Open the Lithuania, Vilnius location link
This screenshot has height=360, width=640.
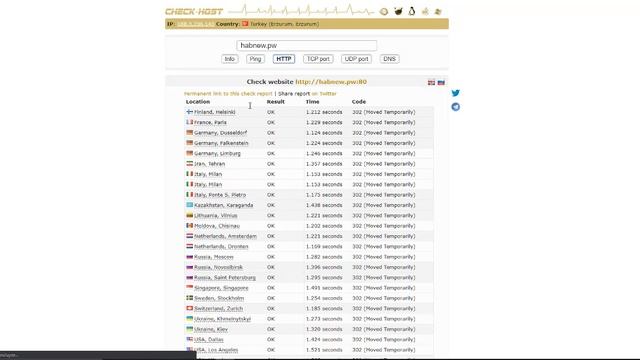tap(216, 216)
